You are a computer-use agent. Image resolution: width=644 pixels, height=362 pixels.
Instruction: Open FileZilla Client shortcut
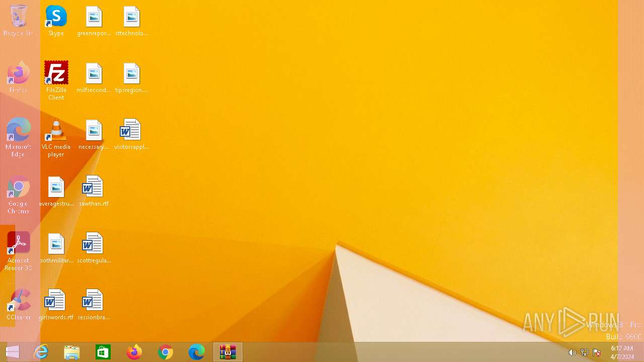tap(56, 81)
